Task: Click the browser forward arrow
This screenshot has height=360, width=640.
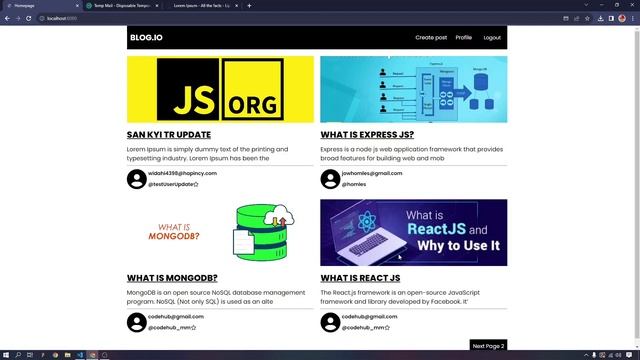Action: [18, 18]
